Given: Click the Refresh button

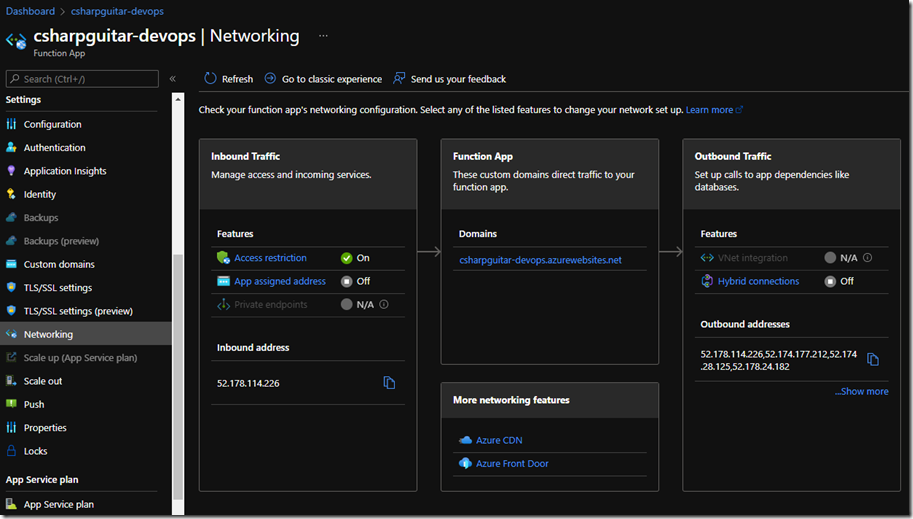Looking at the screenshot, I should click(x=228, y=79).
